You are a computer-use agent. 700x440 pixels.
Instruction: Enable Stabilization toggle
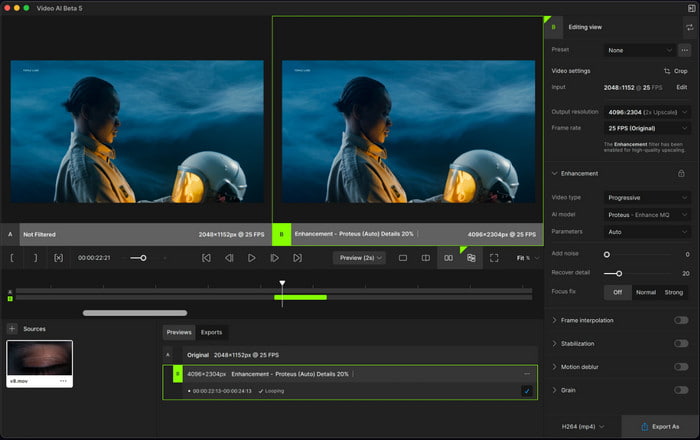point(681,343)
